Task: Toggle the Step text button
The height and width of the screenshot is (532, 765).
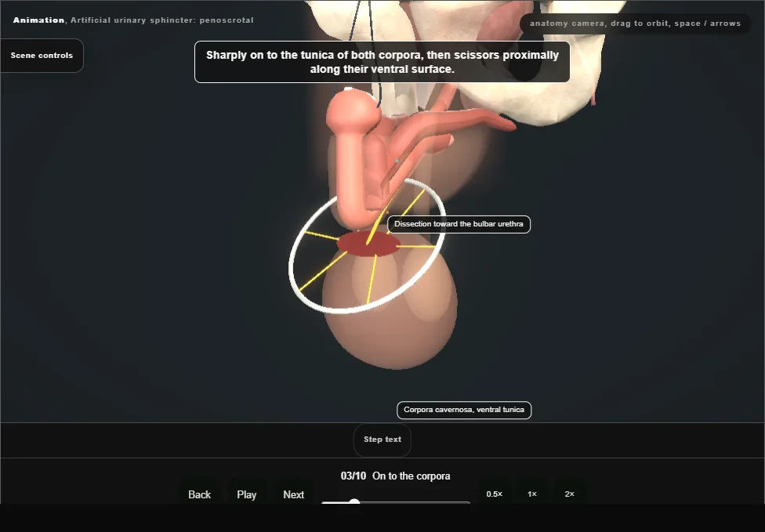Action: coord(382,440)
